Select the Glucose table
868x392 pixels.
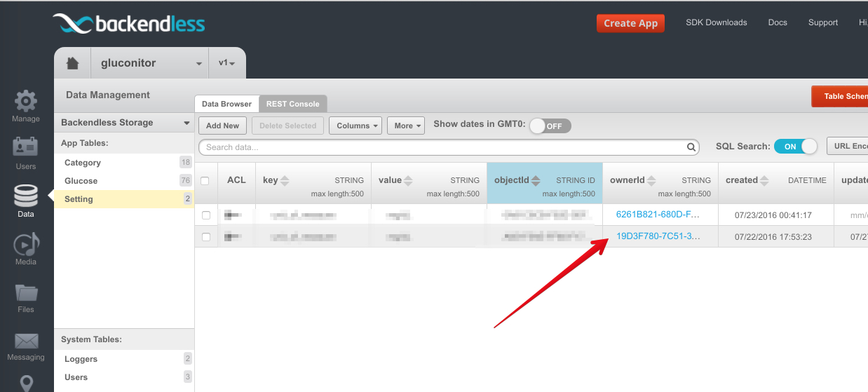tap(124, 181)
